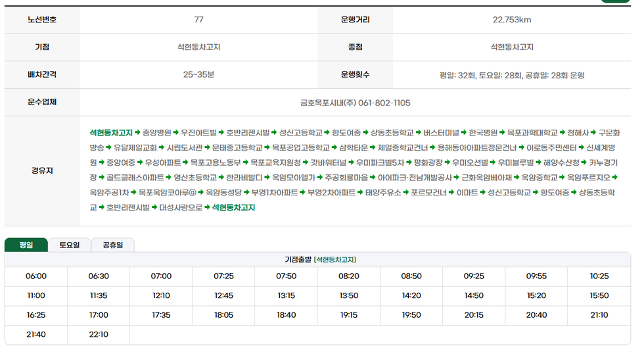The image size is (644, 352).
Task: Click the 기점출발 [석현동차고지] table header
Action: [x=321, y=260]
